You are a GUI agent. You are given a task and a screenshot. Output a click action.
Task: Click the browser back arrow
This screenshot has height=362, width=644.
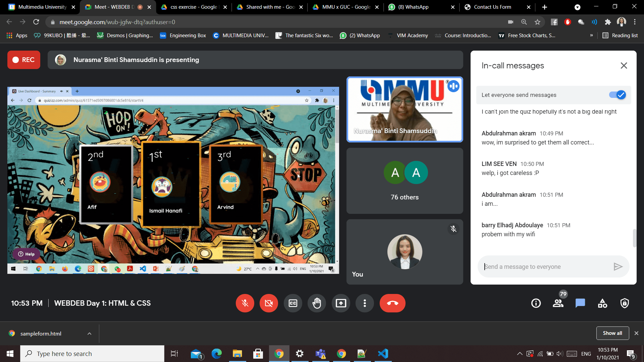coord(9,22)
